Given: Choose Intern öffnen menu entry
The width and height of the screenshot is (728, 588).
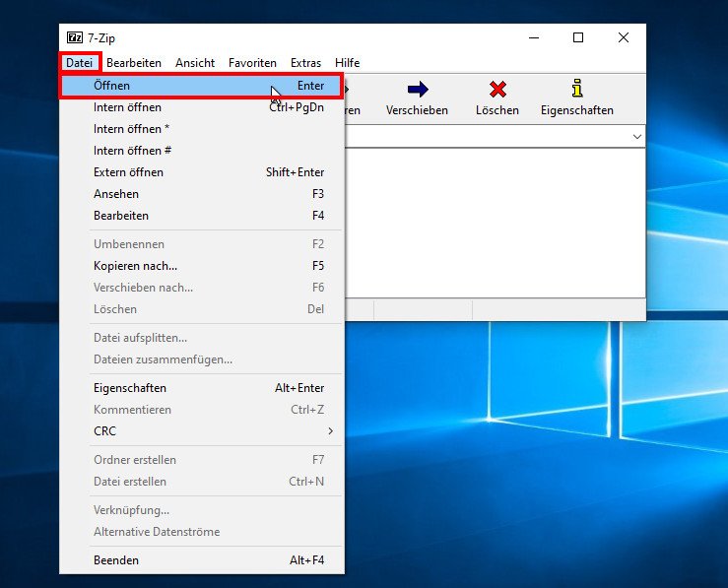Looking at the screenshot, I should [127, 107].
